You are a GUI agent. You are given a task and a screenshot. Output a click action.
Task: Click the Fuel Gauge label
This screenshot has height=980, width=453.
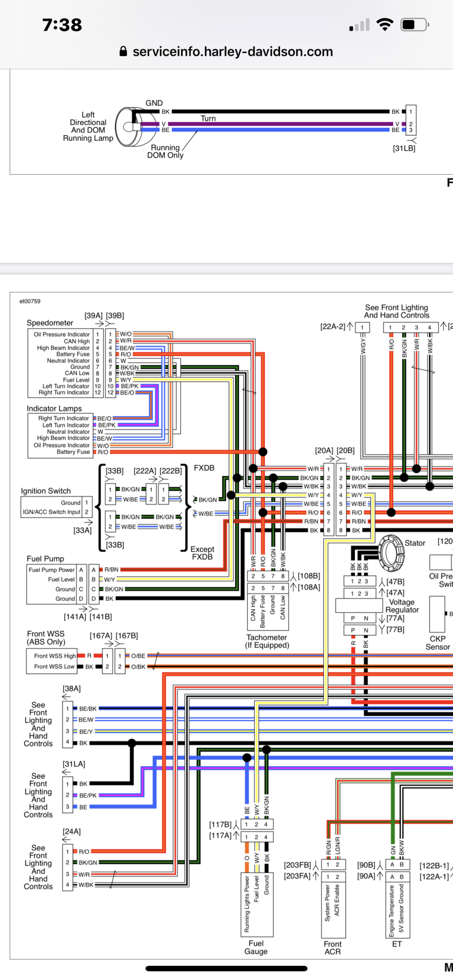point(256,947)
